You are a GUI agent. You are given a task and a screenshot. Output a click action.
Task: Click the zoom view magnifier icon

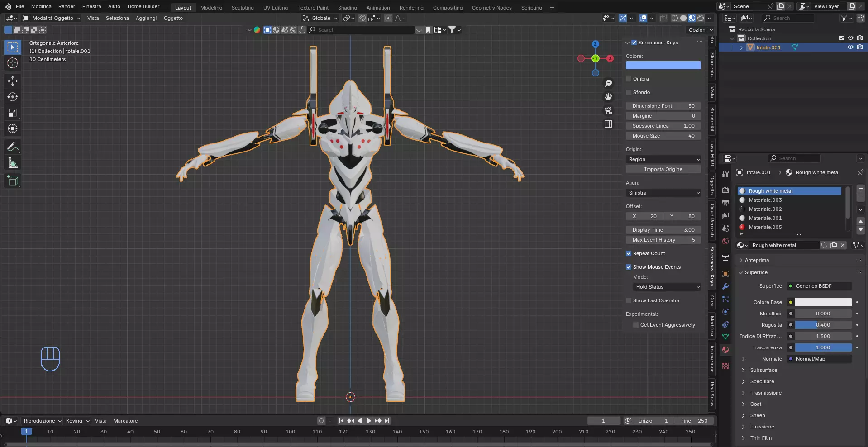click(x=608, y=83)
